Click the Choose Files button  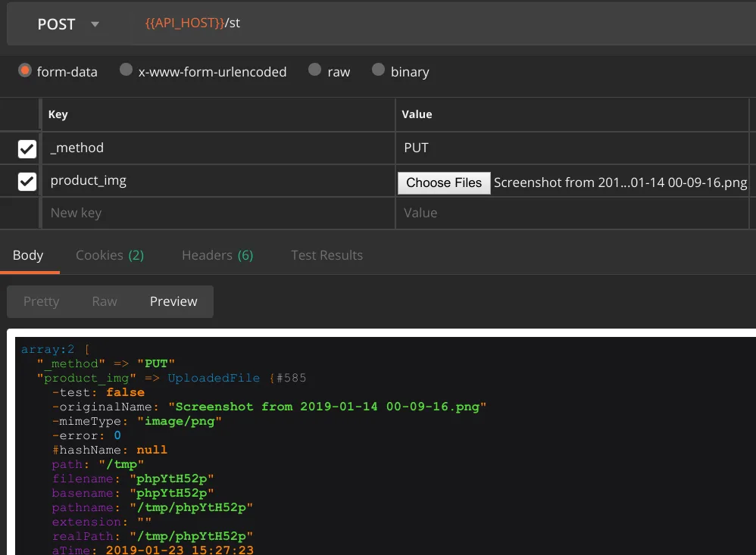444,183
